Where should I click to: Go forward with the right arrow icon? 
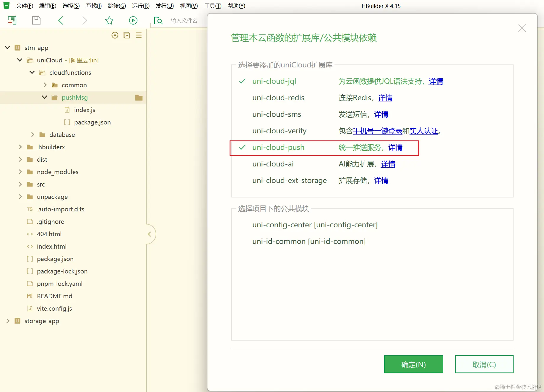pos(85,20)
